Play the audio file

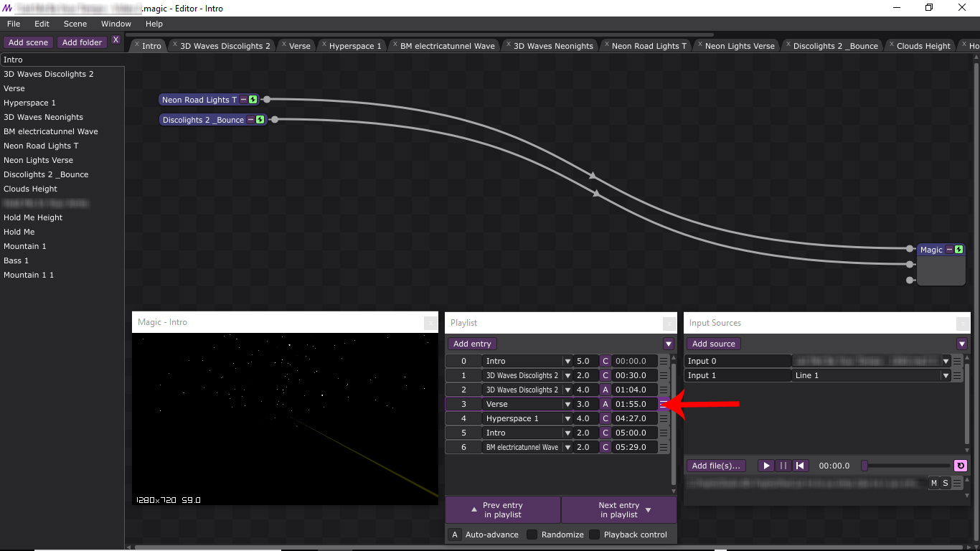point(766,466)
